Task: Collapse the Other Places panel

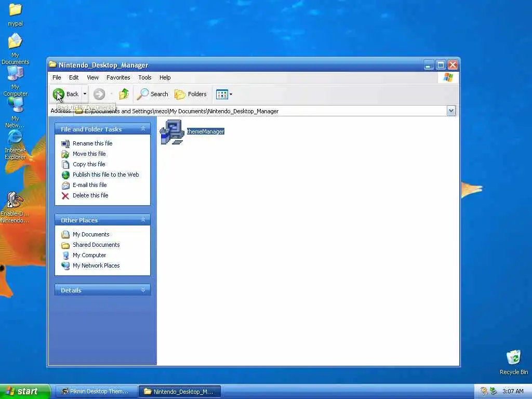Action: 143,220
